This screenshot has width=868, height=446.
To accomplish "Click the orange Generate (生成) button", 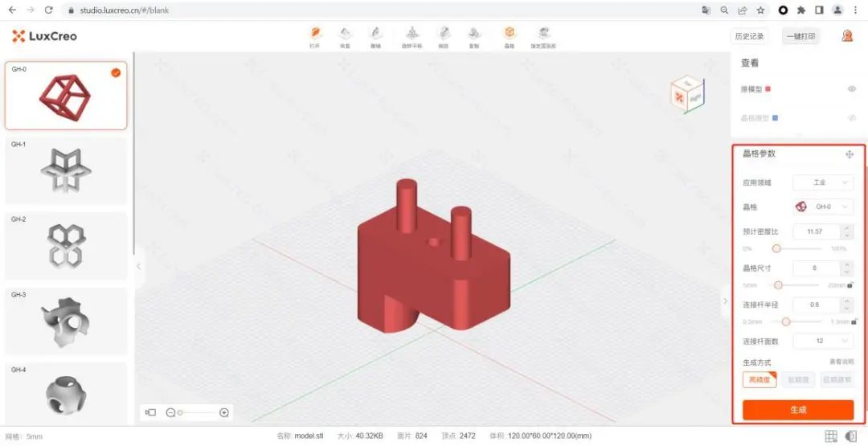I will click(797, 410).
